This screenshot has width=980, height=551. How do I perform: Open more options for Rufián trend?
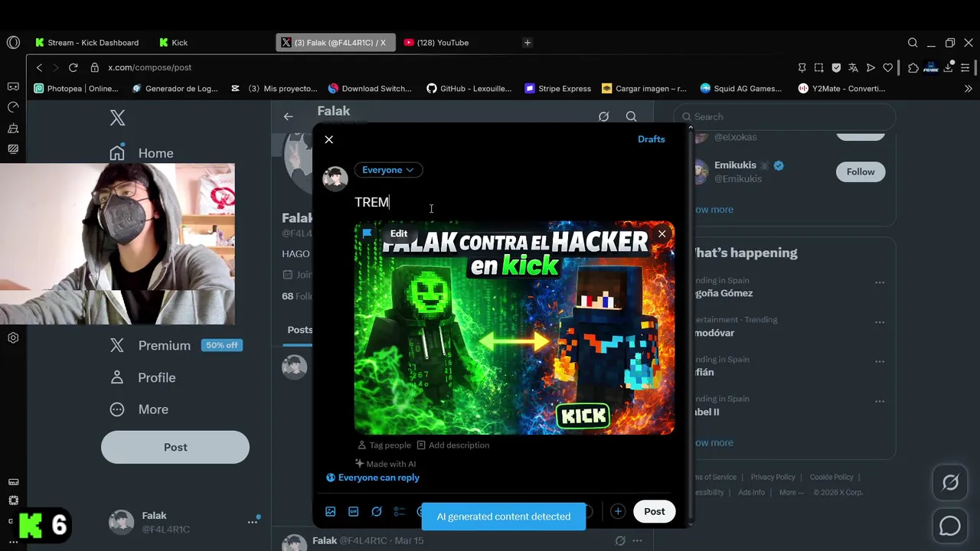click(x=880, y=362)
